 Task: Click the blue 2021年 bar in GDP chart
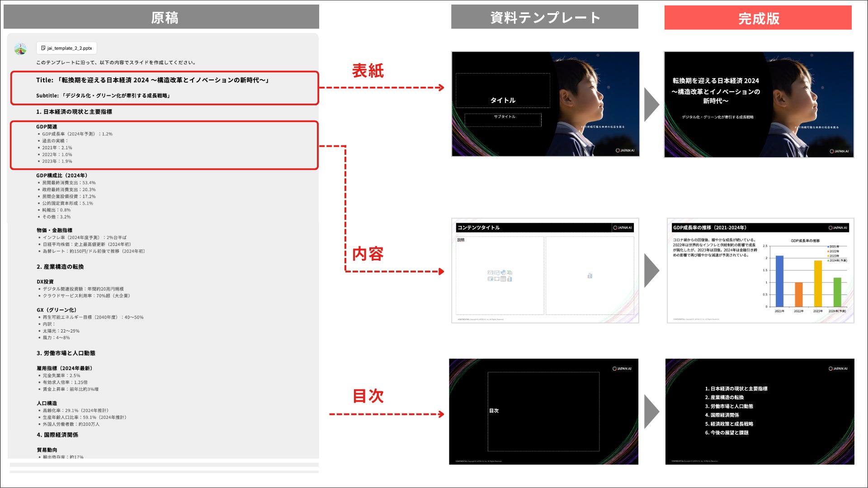(x=779, y=281)
